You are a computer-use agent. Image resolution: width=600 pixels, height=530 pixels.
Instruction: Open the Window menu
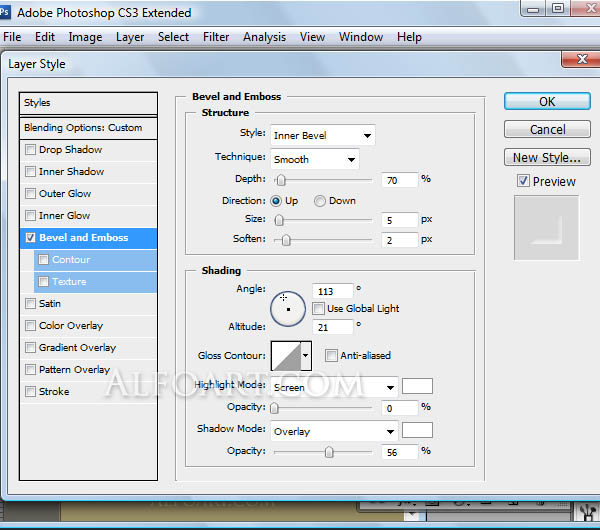click(x=361, y=37)
